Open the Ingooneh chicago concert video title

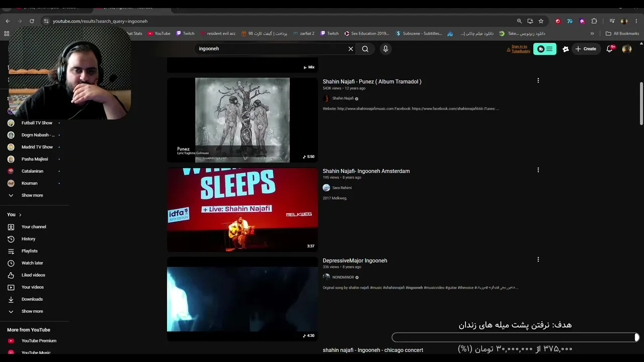click(373, 350)
